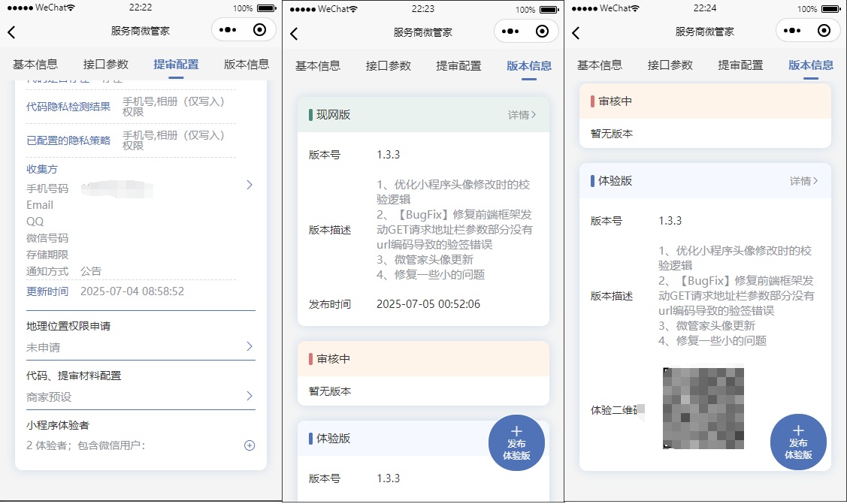847x504 pixels.
Task: Switch to the 基本信息 tab
Action: (35, 65)
